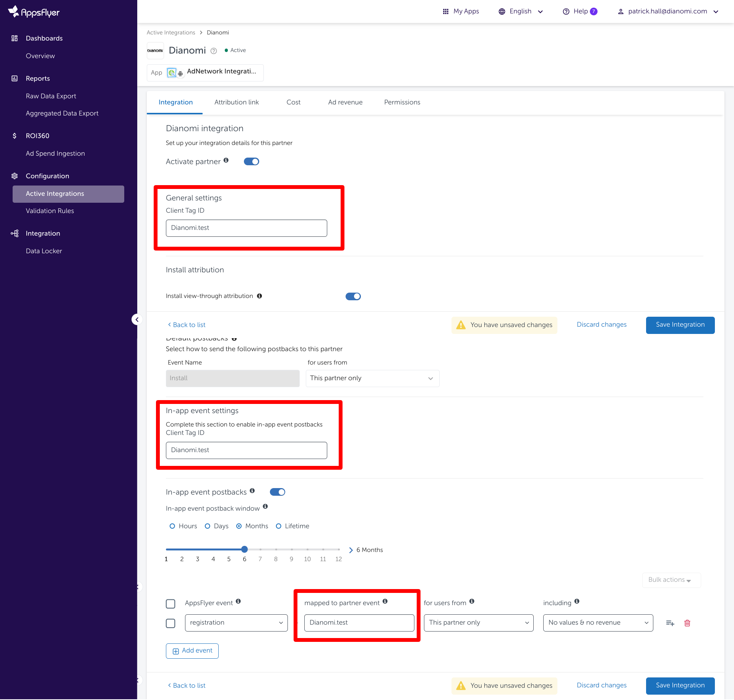
Task: Switch to the Attribution link tab
Action: pyautogui.click(x=237, y=103)
